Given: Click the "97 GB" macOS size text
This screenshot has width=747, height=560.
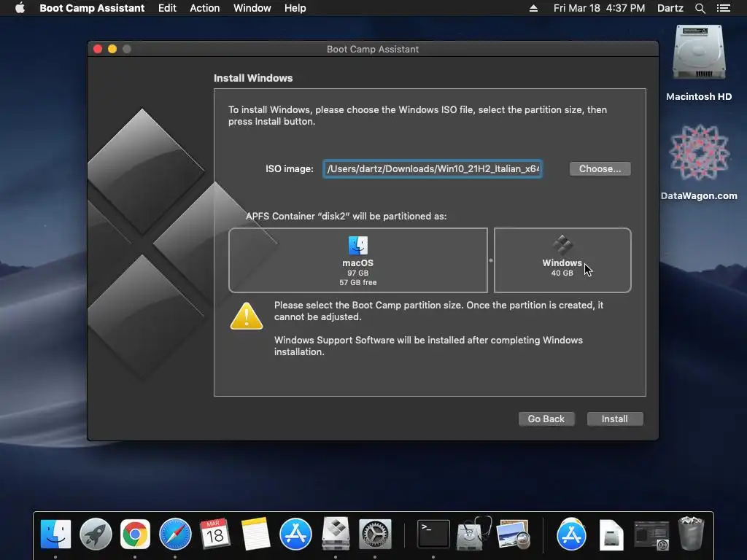Looking at the screenshot, I should pyautogui.click(x=357, y=273).
